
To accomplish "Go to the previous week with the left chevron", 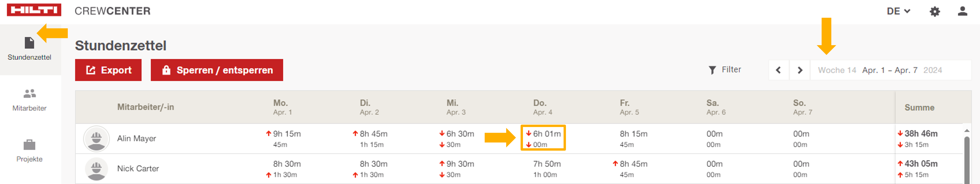I will (779, 70).
